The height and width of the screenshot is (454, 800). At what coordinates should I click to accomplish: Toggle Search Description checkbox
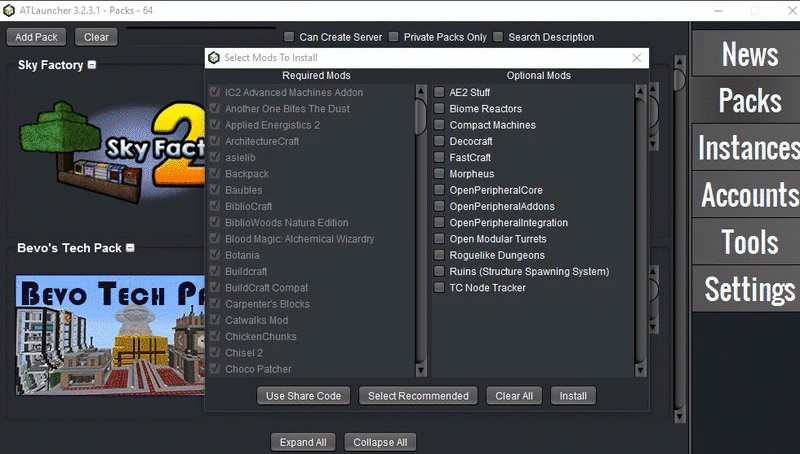(x=498, y=37)
